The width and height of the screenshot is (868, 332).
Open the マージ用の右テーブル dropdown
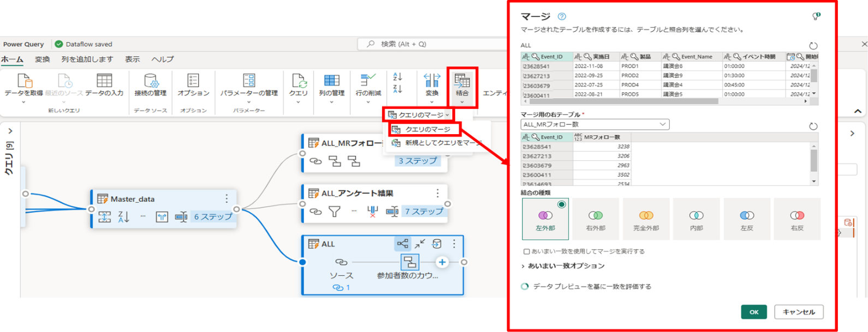595,124
